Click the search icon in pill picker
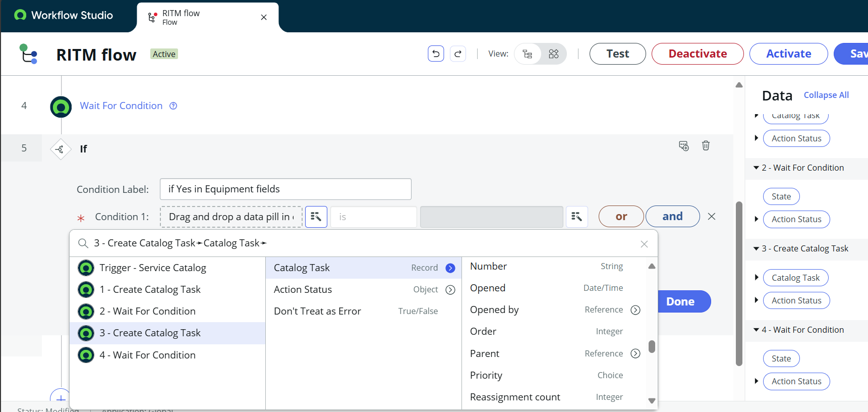 pyautogui.click(x=83, y=243)
